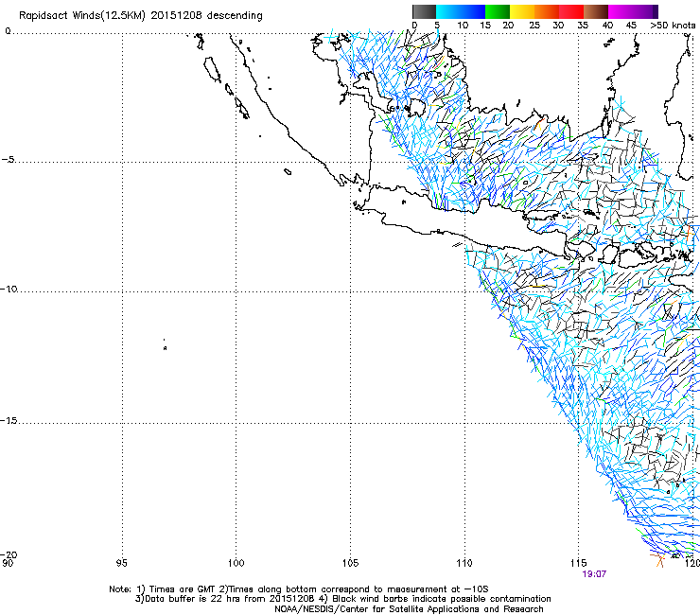Screen dimensions: 700x615
Task: Click the orange wind barb at bottom right
Action: click(657, 559)
